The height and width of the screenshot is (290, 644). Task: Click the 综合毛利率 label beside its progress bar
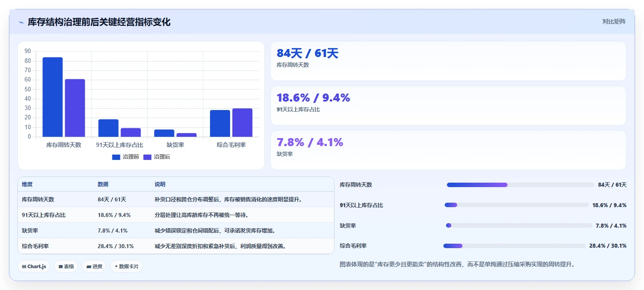[353, 246]
